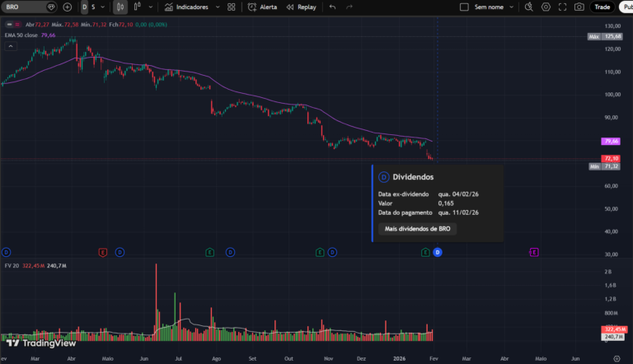Create an alert with Alerta button

[262, 7]
